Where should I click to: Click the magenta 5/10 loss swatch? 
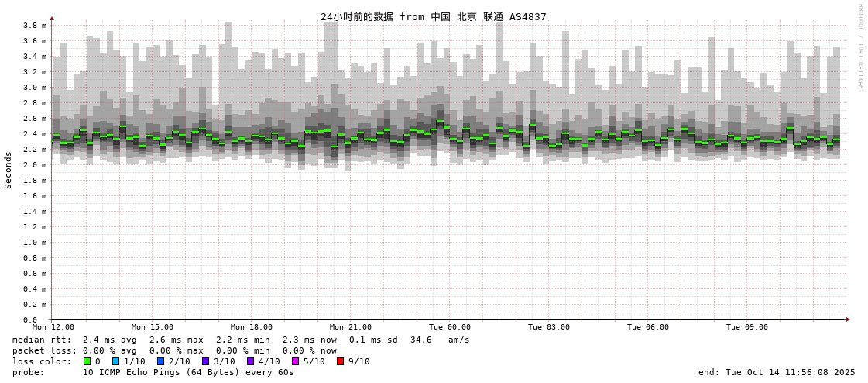[295, 361]
